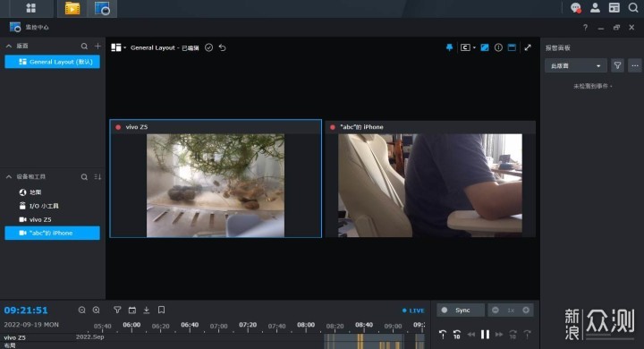Increase playback speed with the plus button
Screen dimensions: 644x349
(x=526, y=310)
